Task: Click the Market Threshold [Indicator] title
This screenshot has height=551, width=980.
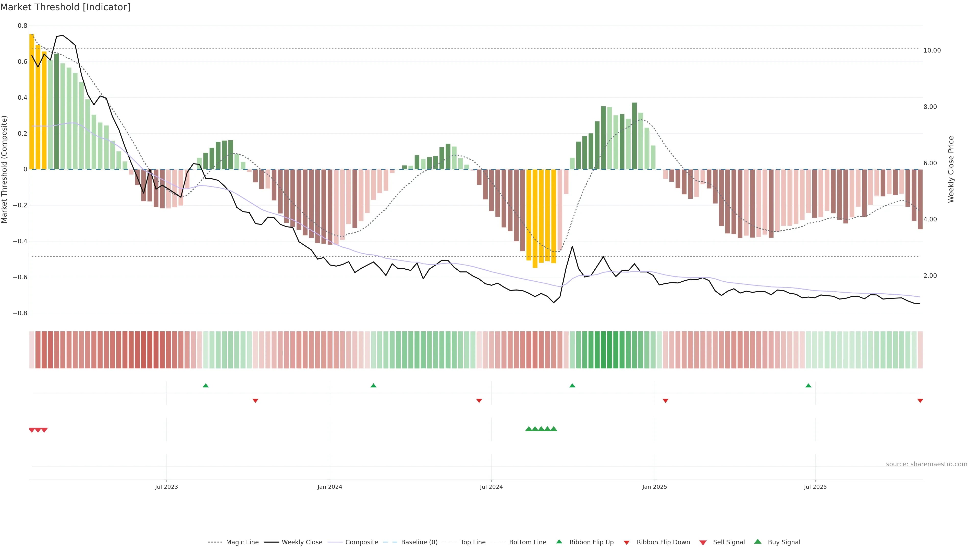Action: 65,7
